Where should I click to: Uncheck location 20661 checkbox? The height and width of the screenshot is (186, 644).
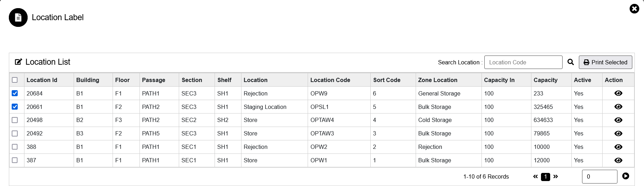pyautogui.click(x=15, y=107)
